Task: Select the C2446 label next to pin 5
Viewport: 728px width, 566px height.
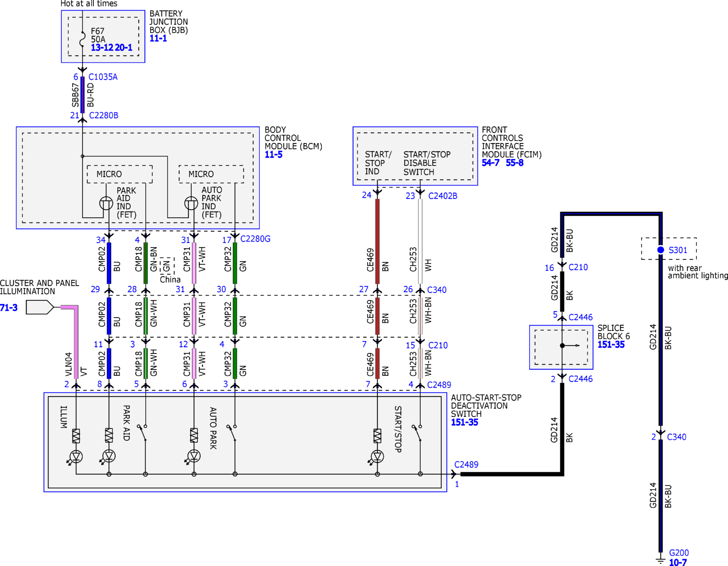Action: tap(580, 317)
